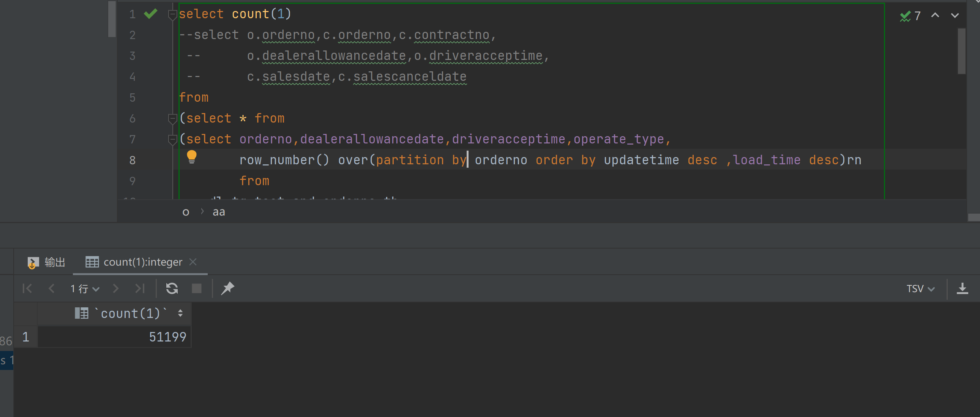The image size is (980, 417).
Task: Click the 'aa' breadcrumb item
Action: click(219, 212)
